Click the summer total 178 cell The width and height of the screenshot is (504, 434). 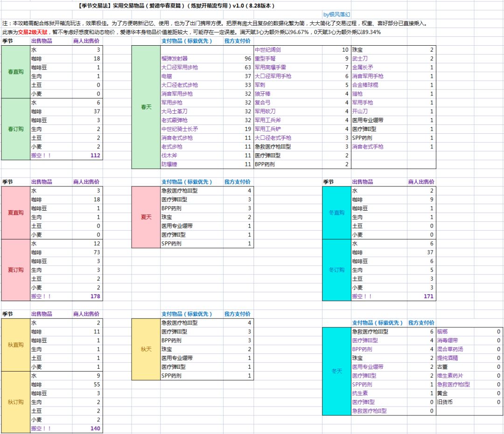pyautogui.click(x=87, y=296)
